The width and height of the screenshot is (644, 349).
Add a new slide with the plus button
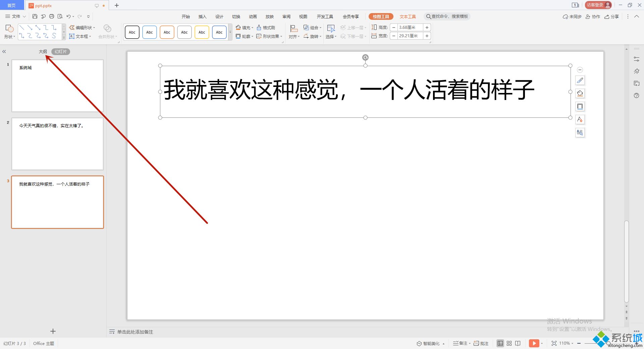click(53, 331)
